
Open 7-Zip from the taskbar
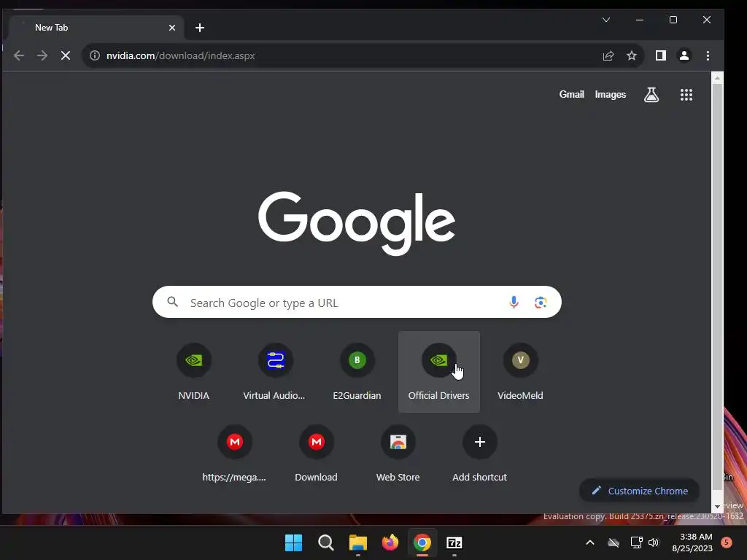pos(454,542)
